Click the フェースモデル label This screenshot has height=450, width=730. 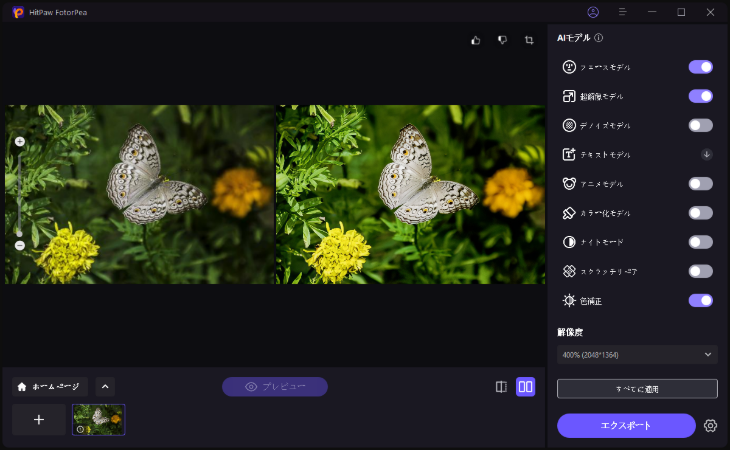(x=605, y=67)
